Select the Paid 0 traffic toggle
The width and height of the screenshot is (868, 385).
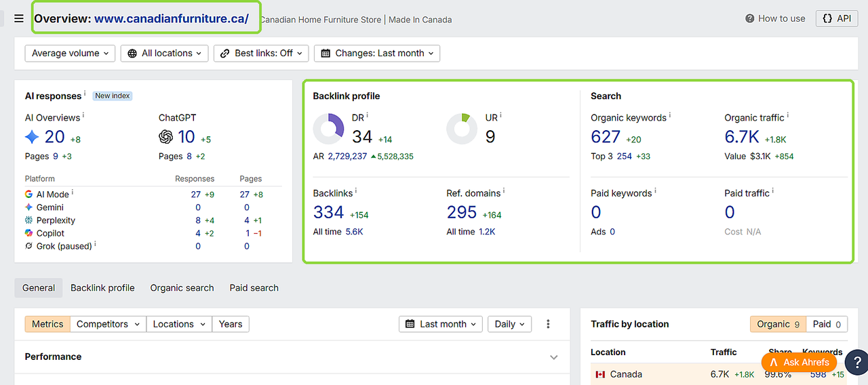pos(827,324)
